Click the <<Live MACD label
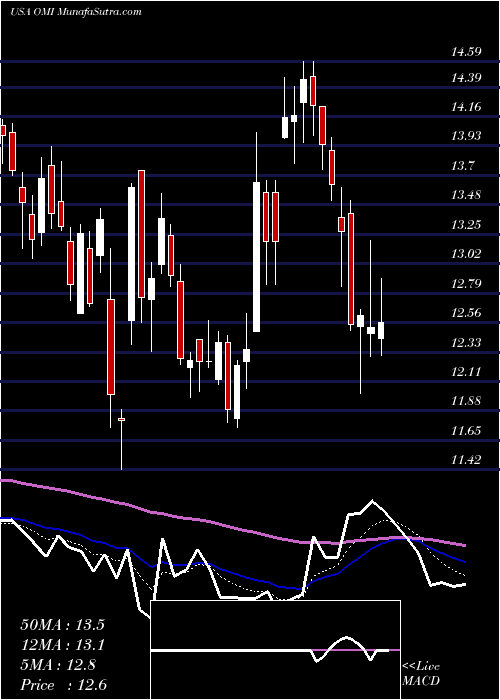500x700 pixels. pyautogui.click(x=421, y=674)
